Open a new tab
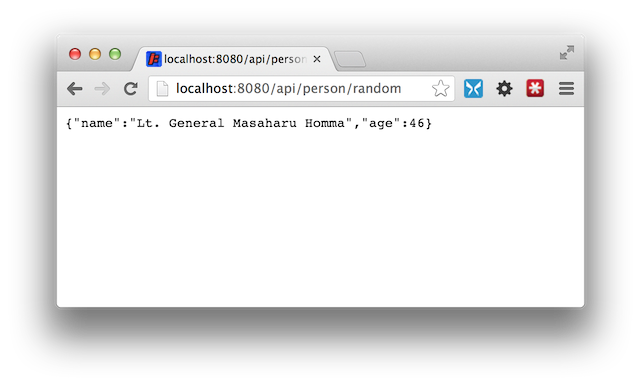The height and width of the screenshot is (386, 641). tap(350, 59)
